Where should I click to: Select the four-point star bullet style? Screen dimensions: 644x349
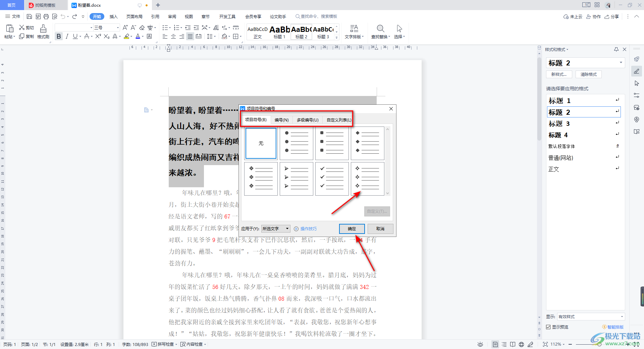pyautogui.click(x=368, y=179)
